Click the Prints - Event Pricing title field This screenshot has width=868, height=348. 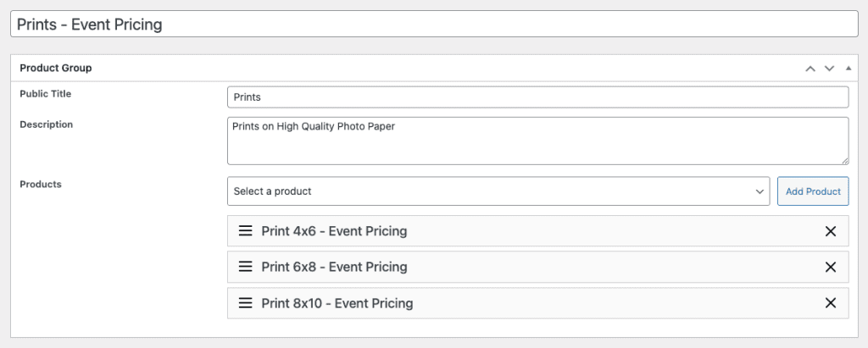(433, 25)
